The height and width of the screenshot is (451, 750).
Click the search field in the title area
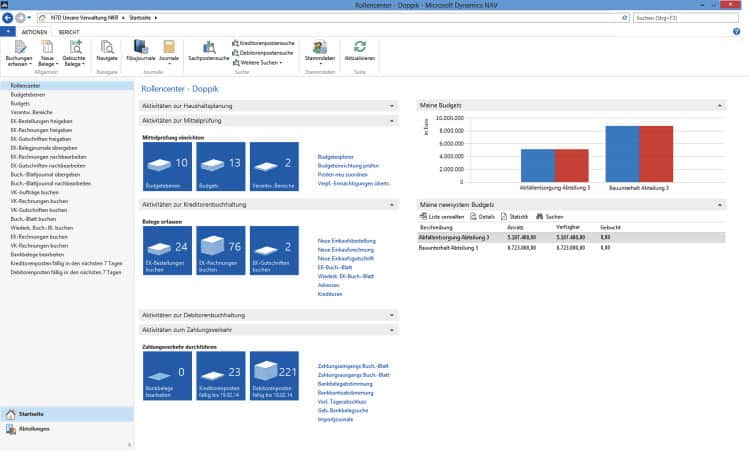[x=685, y=18]
